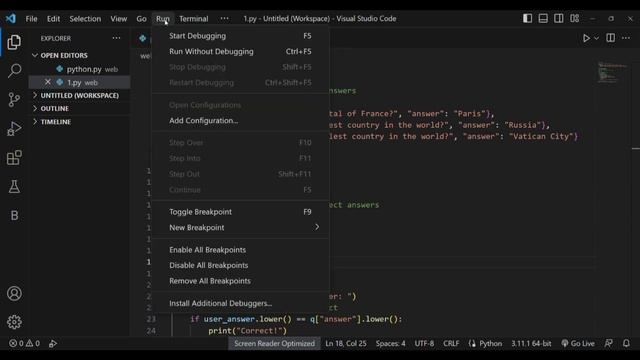
Task: Open the New Breakpoint submenu arrow
Action: click(317, 227)
